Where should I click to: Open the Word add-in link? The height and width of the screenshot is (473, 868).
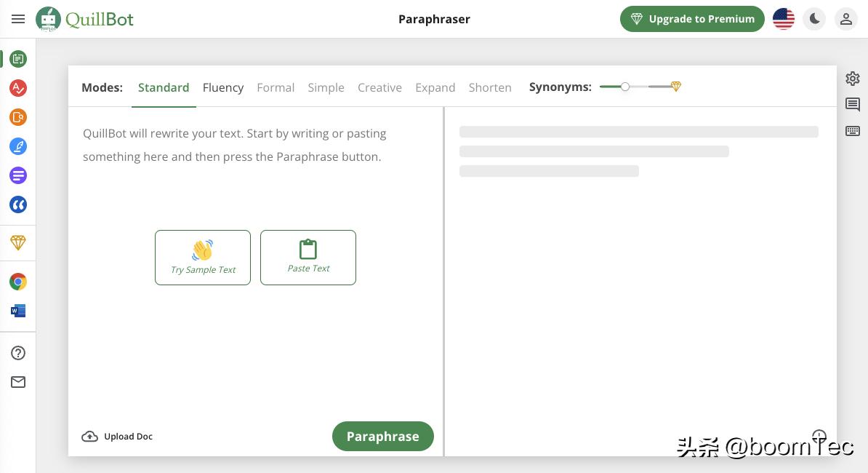coord(18,311)
